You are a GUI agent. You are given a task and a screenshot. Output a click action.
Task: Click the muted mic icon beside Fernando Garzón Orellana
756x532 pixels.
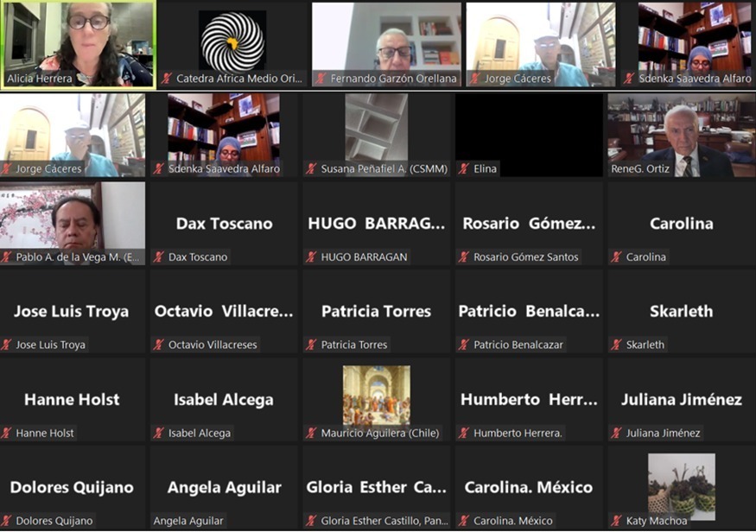click(321, 79)
